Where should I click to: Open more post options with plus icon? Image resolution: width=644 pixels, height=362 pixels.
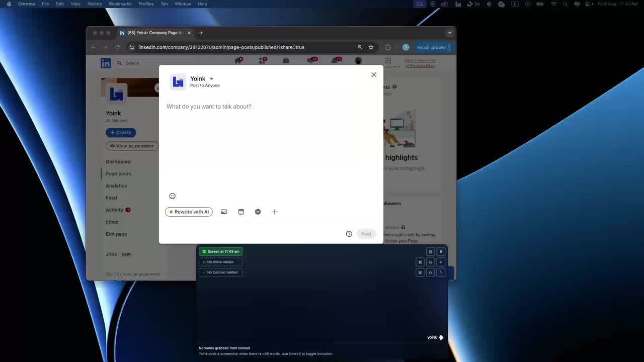click(275, 212)
